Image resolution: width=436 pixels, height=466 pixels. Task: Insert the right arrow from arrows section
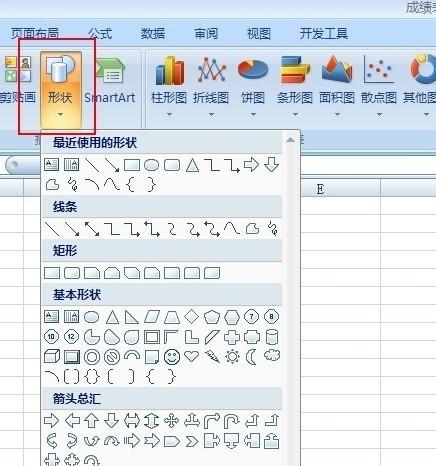pos(52,421)
